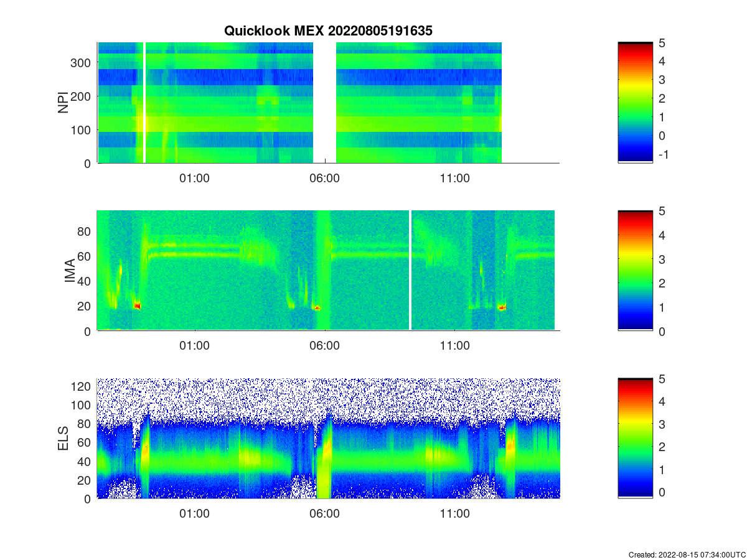The width and height of the screenshot is (747, 560).
Task: Click the 3 value on NPI colorbar
Action: pos(662,80)
